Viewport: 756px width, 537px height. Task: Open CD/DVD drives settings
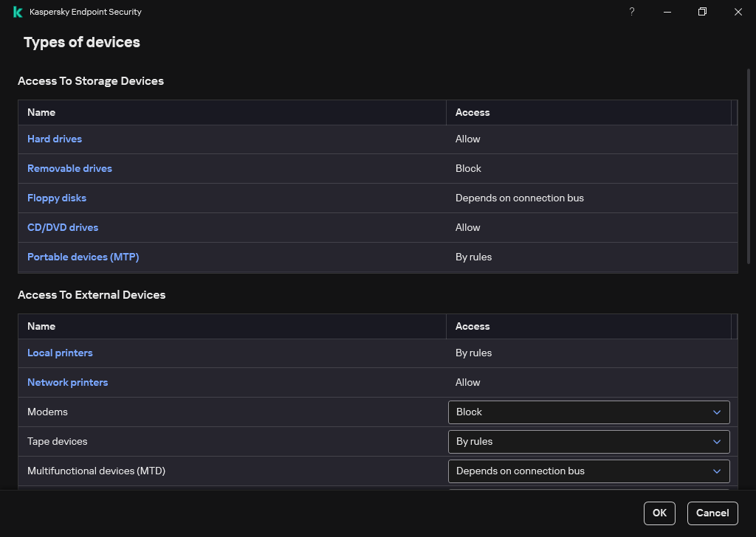click(63, 227)
